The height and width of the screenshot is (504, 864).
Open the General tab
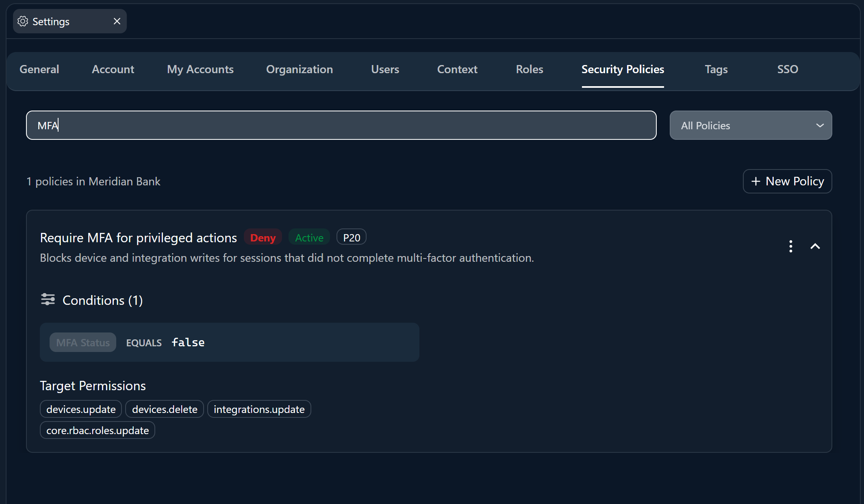(x=39, y=70)
